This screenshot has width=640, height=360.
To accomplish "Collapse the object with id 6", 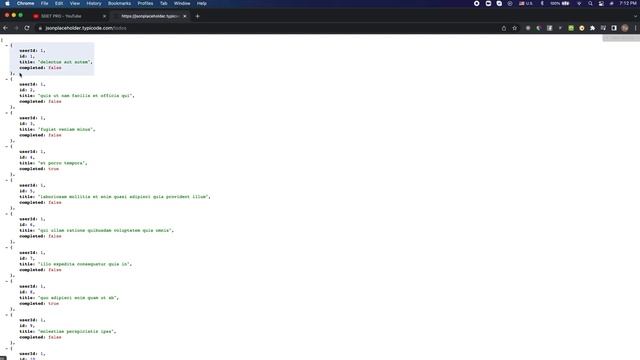I will click(x=7, y=214).
